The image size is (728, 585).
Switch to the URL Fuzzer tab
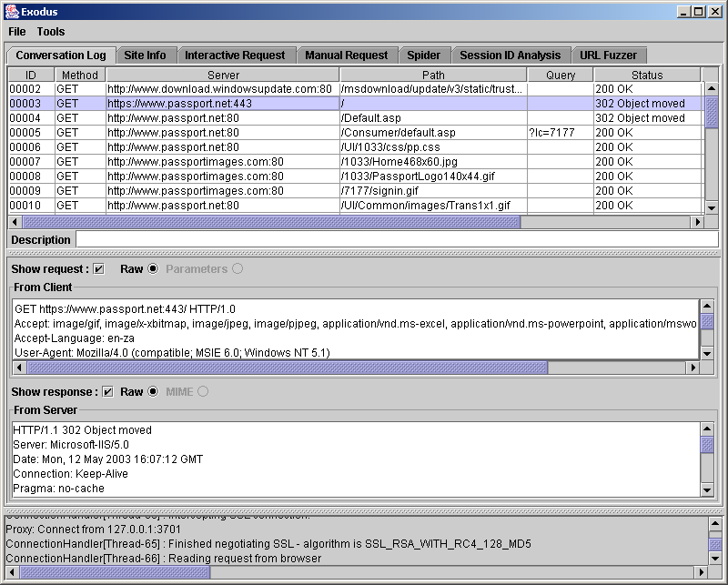609,55
